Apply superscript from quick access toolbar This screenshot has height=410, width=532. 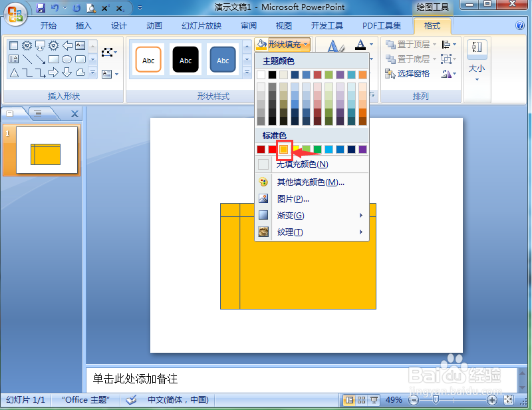point(105,7)
